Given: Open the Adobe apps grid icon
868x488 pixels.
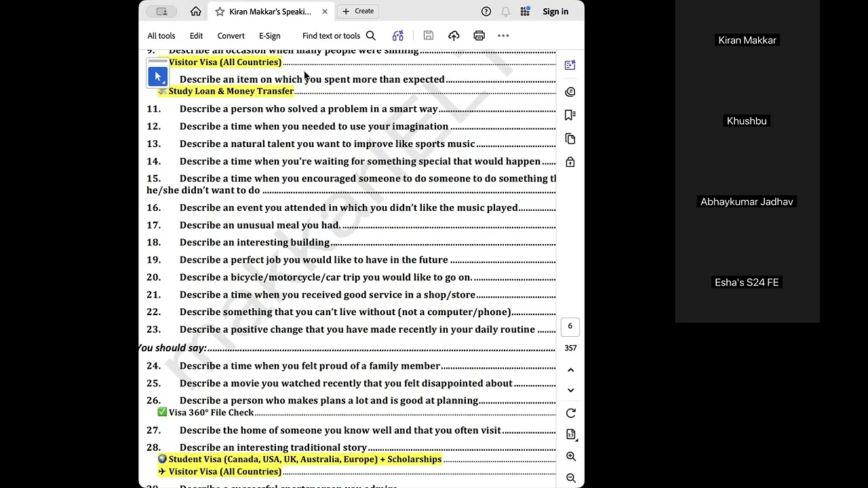Looking at the screenshot, I should point(525,12).
